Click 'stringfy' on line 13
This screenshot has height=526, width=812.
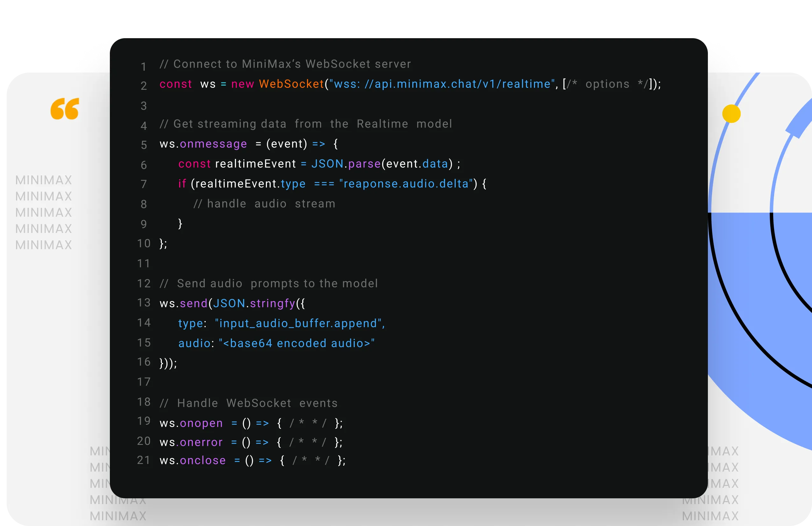[273, 304]
